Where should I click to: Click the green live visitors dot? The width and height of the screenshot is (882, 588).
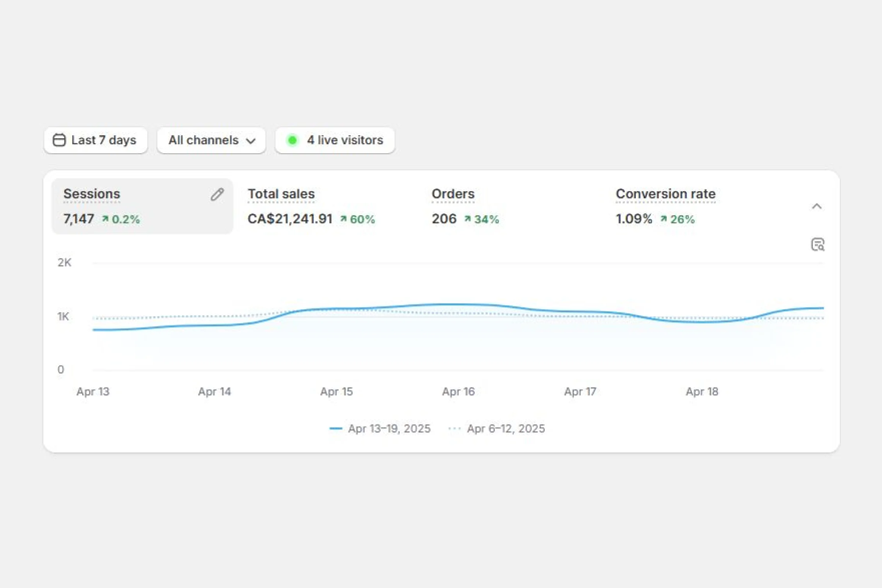pos(292,140)
